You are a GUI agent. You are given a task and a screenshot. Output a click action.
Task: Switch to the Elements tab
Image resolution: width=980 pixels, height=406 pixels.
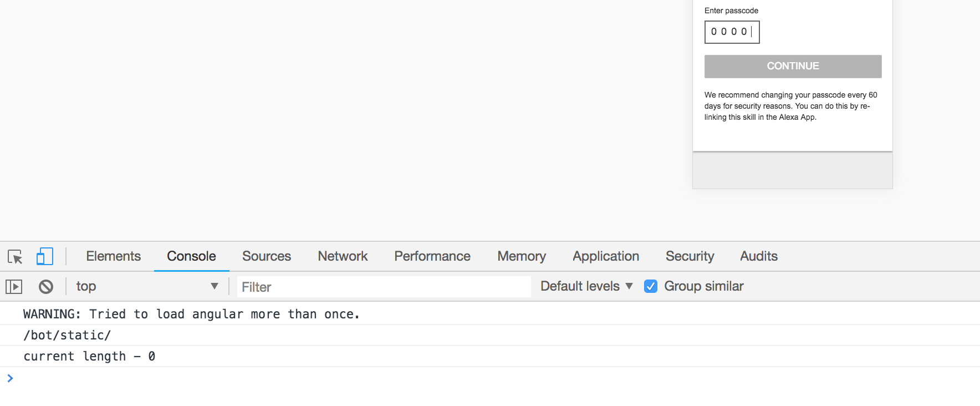(x=113, y=256)
